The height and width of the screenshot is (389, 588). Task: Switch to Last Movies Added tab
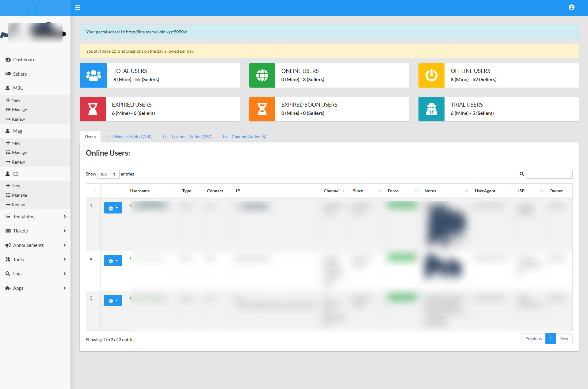[129, 137]
